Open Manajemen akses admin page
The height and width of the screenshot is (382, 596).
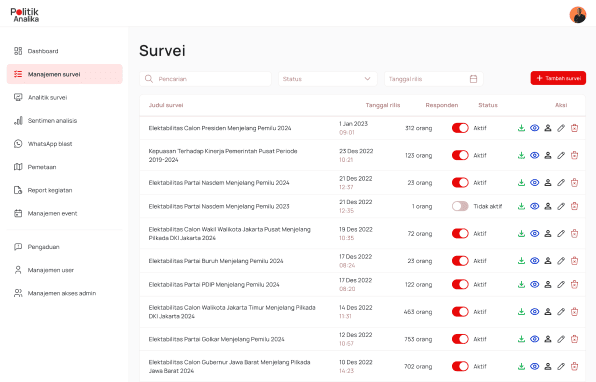click(65, 293)
